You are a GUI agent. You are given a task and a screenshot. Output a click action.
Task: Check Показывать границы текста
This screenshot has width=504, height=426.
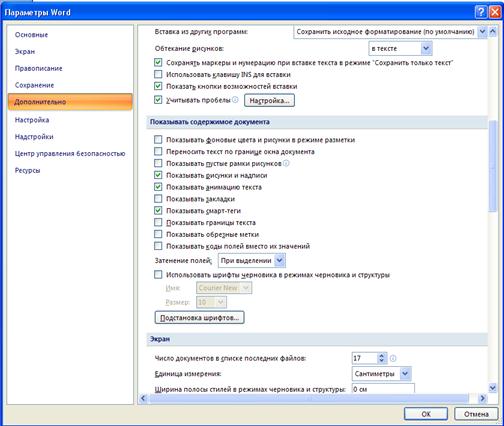pyautogui.click(x=158, y=222)
